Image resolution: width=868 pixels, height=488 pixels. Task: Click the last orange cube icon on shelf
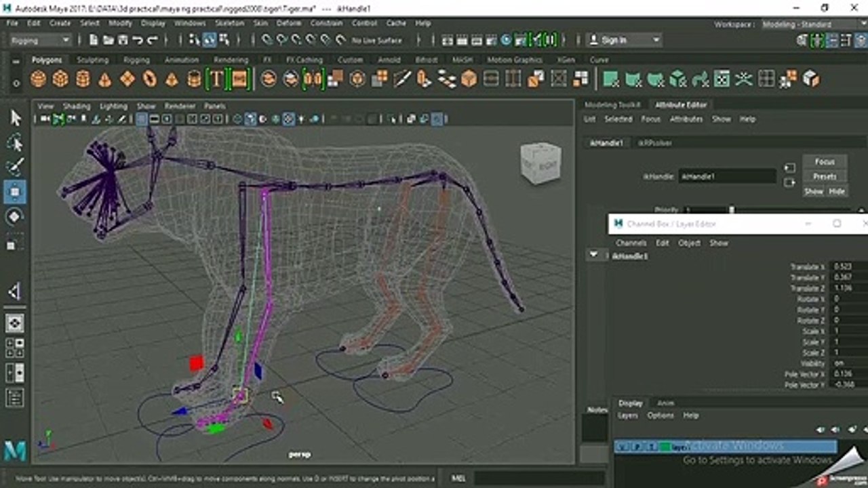pos(811,79)
